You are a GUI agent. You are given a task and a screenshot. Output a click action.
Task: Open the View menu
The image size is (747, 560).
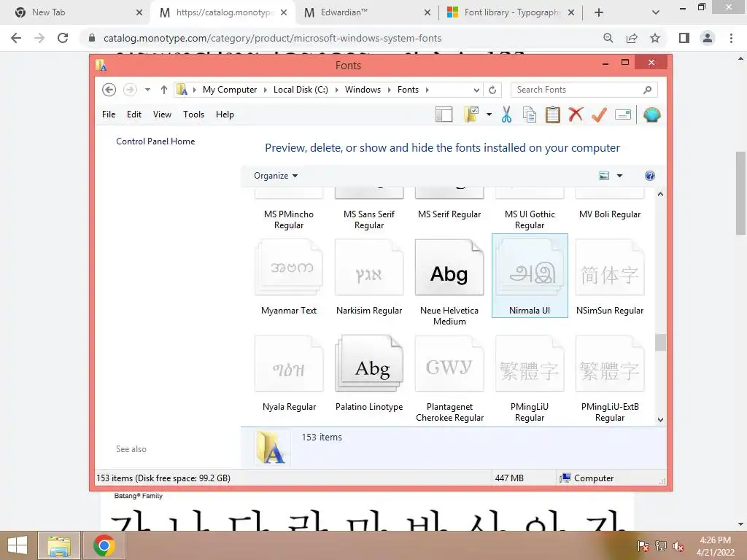click(x=162, y=114)
